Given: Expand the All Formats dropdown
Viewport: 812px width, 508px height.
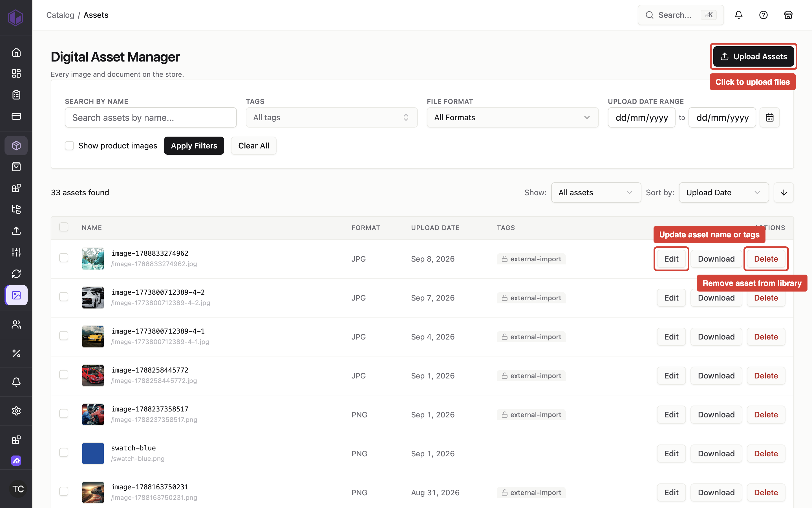Looking at the screenshot, I should [512, 118].
